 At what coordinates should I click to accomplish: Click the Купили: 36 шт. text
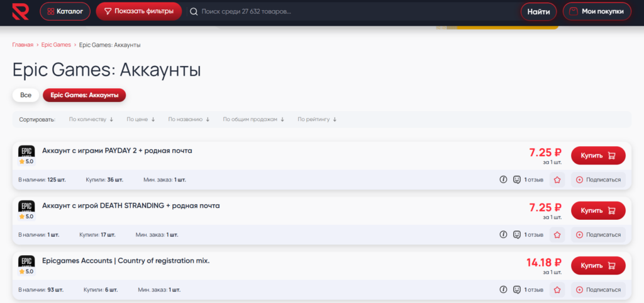104,180
